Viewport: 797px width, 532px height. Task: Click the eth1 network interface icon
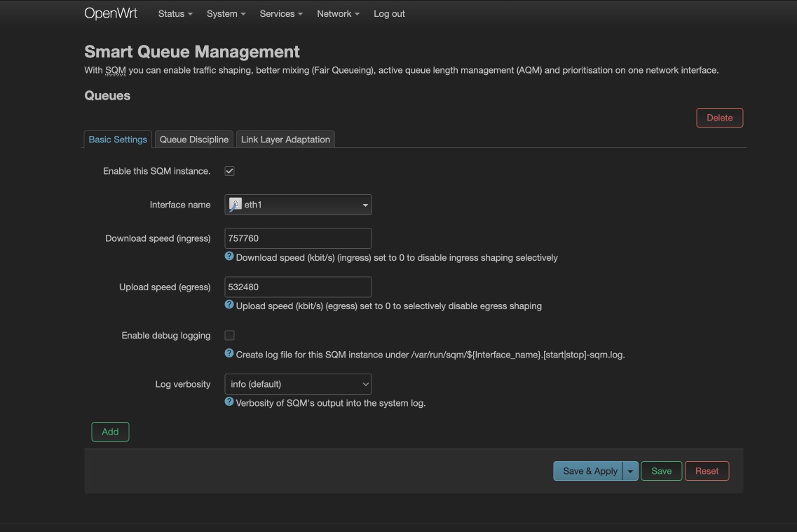236,205
